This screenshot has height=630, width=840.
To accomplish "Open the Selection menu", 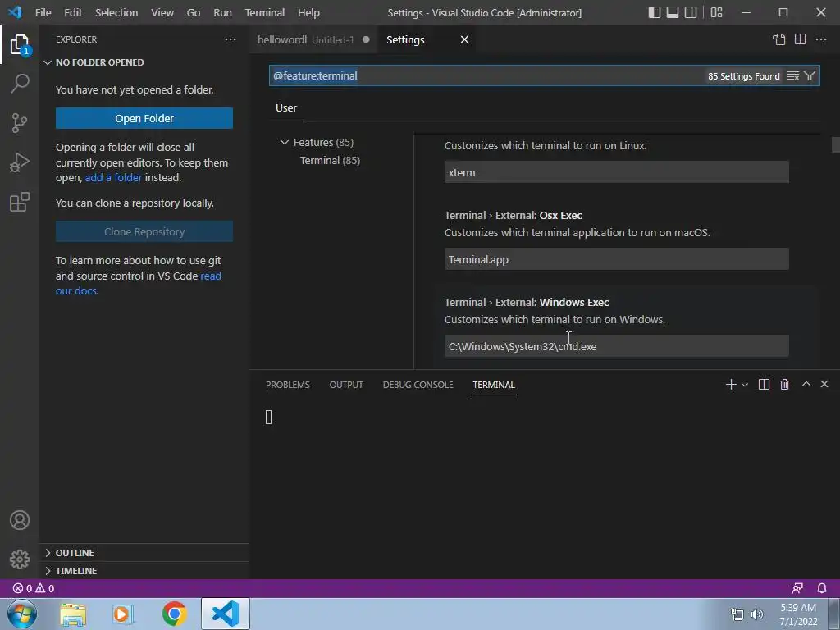I will tap(116, 12).
